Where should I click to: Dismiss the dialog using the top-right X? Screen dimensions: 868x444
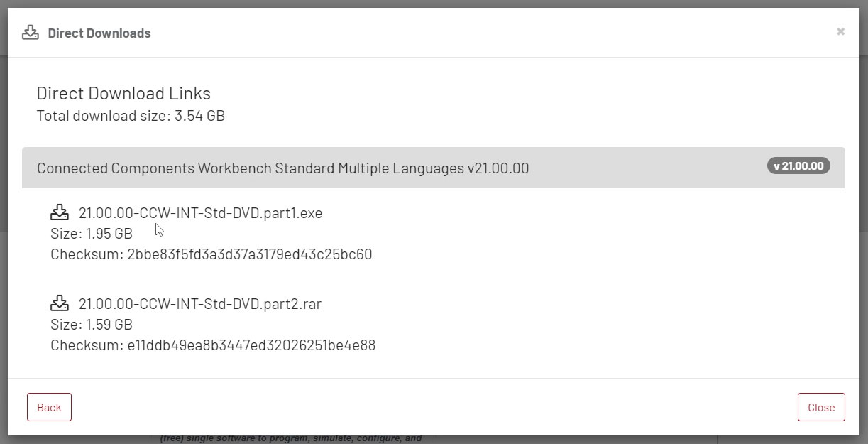(x=840, y=31)
